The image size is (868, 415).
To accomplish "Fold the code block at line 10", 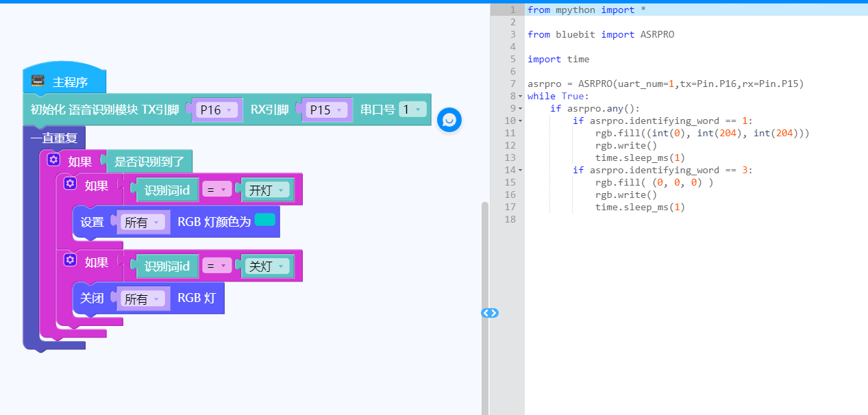I will coord(521,121).
